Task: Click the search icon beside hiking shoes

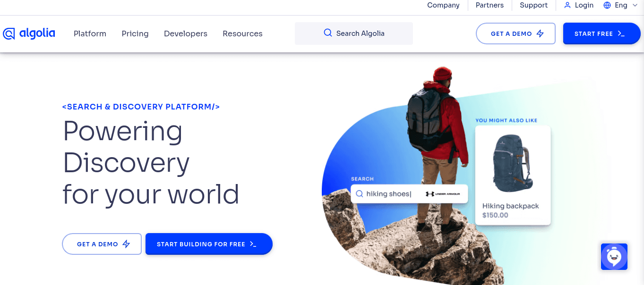Action: pos(359,194)
